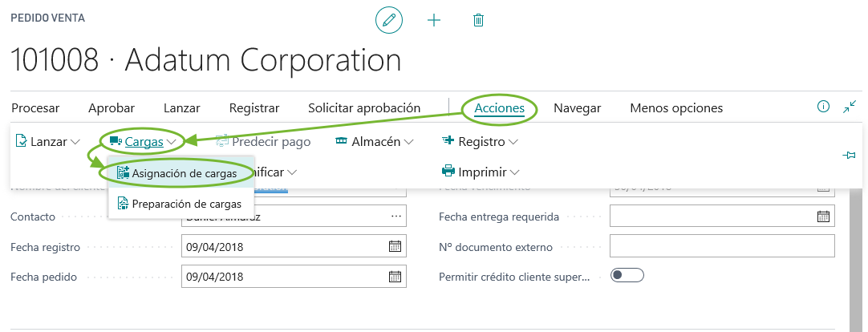Open the Navegar menu
The width and height of the screenshot is (868, 332).
coord(578,108)
